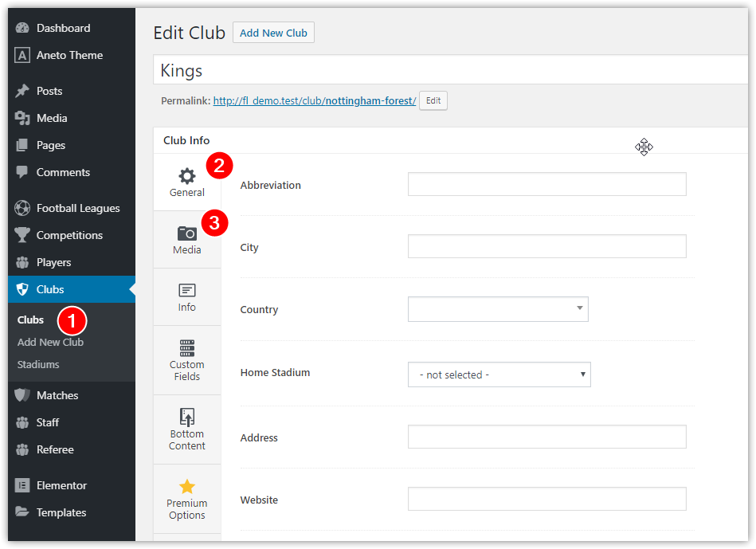Viewport: 756px width, 549px height.
Task: Click the Premium Options star icon
Action: (187, 486)
